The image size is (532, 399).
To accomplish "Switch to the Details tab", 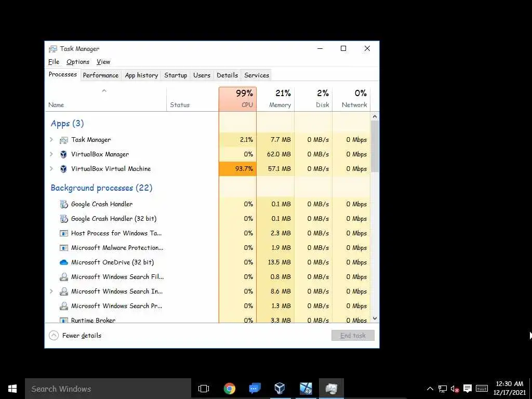I will pyautogui.click(x=228, y=75).
